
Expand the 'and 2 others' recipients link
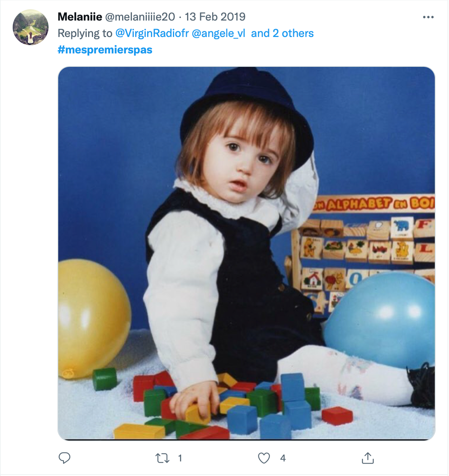pos(282,33)
